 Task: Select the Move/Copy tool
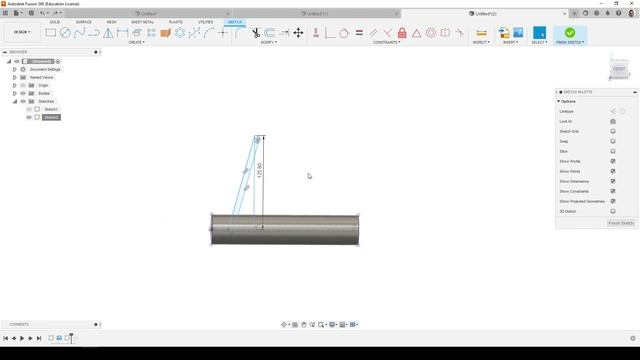(x=298, y=33)
